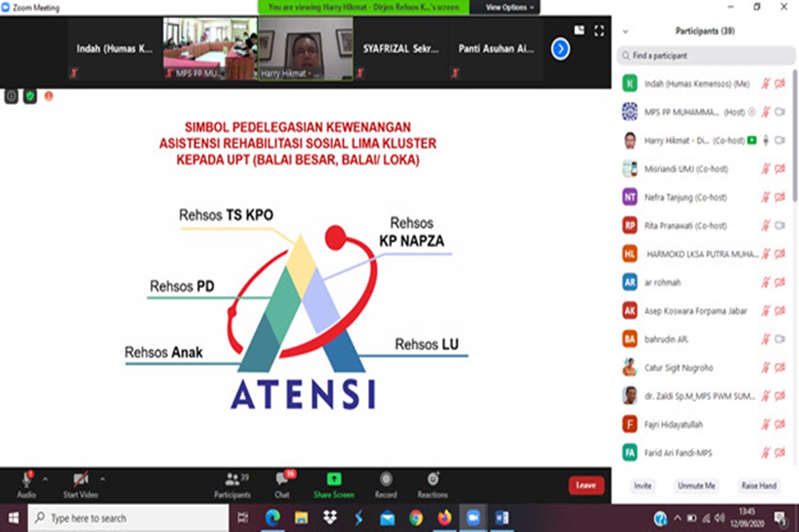
Task: Click Harry Hikmat's camera icon
Action: coord(780,141)
